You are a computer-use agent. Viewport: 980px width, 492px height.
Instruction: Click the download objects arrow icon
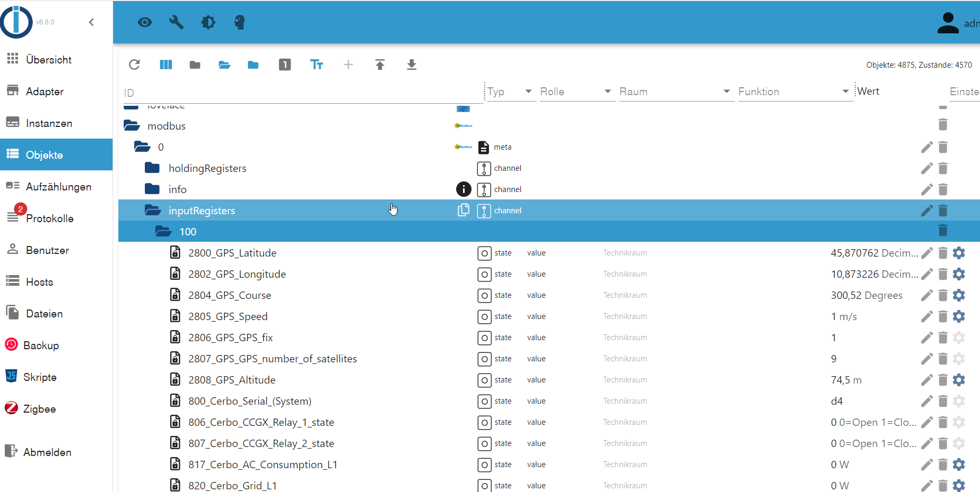point(412,65)
